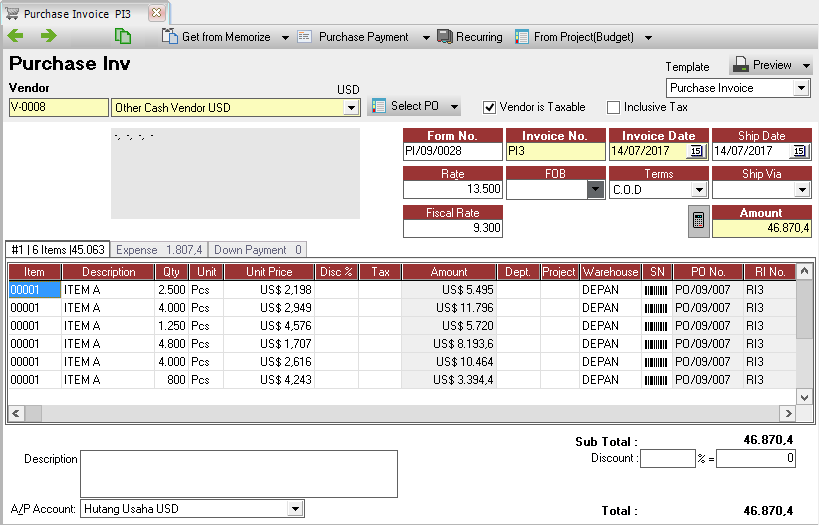Click Form No. field PI/09/0028
Screen dimensions: 819x525
pyautogui.click(x=452, y=151)
